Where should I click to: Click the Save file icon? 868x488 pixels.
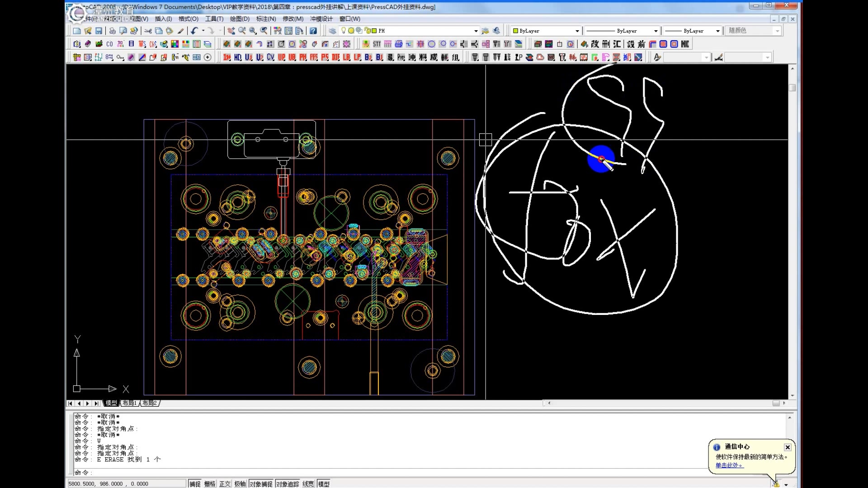point(99,31)
